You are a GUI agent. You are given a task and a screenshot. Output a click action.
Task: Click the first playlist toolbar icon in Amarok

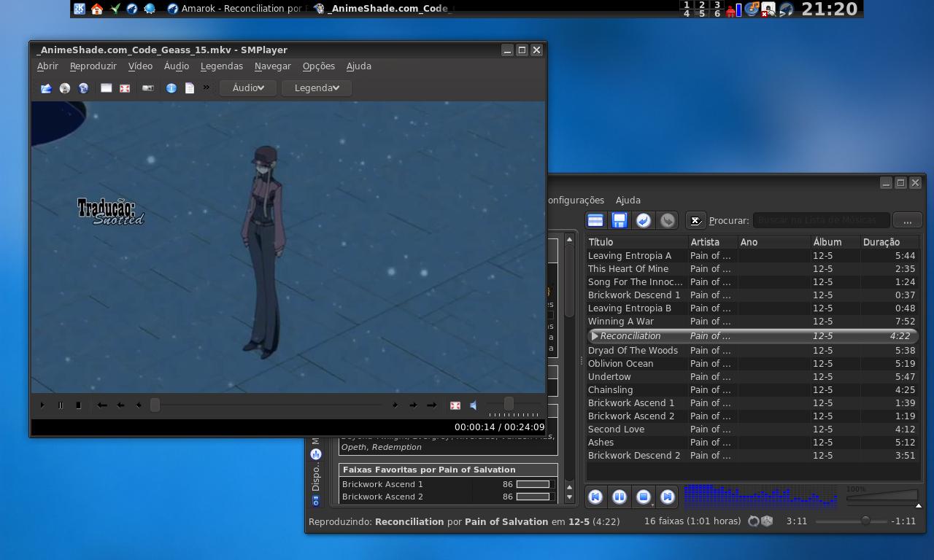coord(595,220)
